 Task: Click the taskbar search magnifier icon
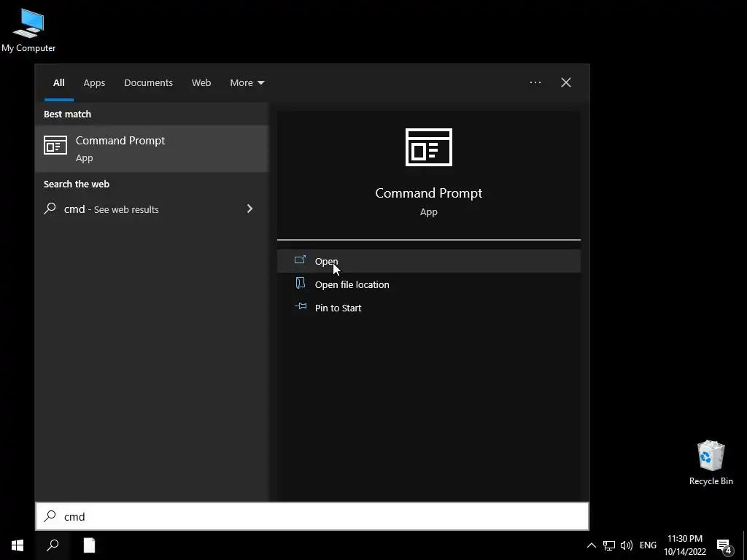(53, 545)
